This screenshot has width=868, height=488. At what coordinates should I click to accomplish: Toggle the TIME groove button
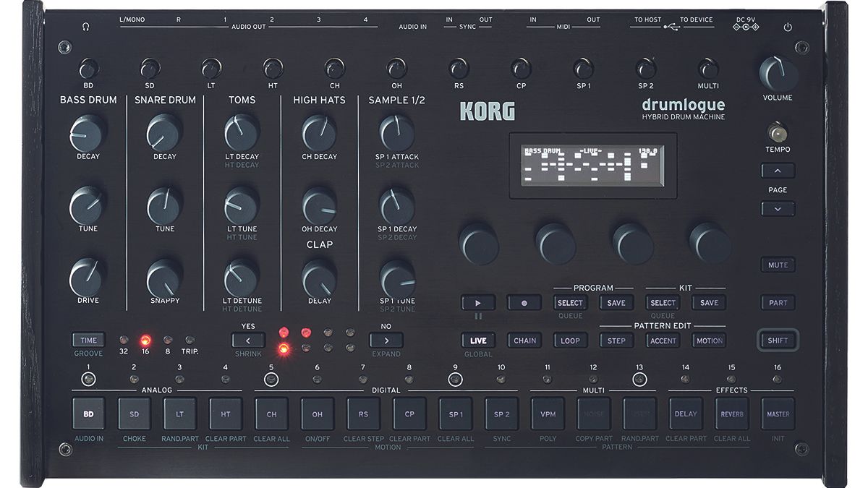pyautogui.click(x=88, y=340)
